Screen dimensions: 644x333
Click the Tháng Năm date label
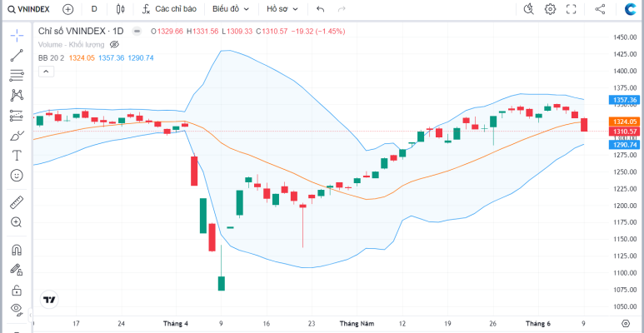[x=357, y=324]
